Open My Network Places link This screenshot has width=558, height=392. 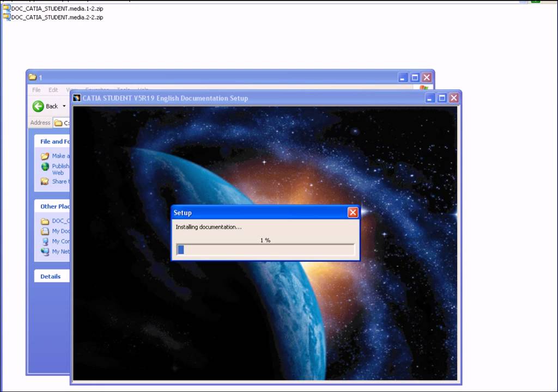(61, 252)
